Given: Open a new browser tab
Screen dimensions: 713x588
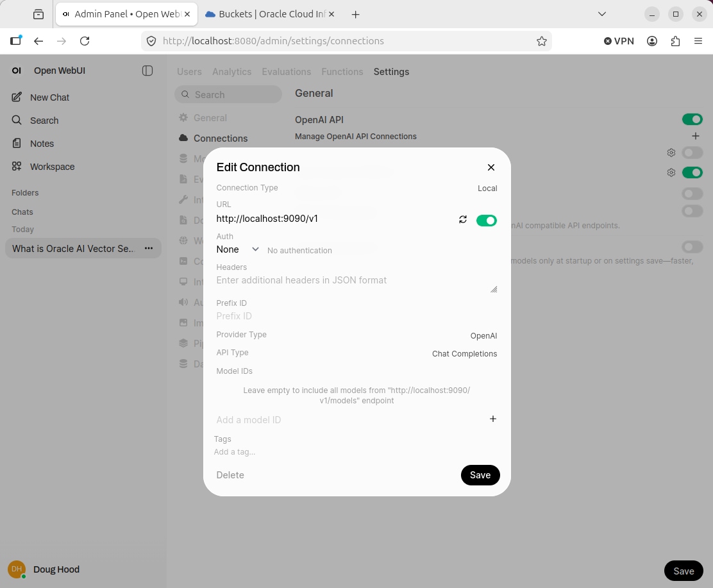Looking at the screenshot, I should [x=356, y=15].
